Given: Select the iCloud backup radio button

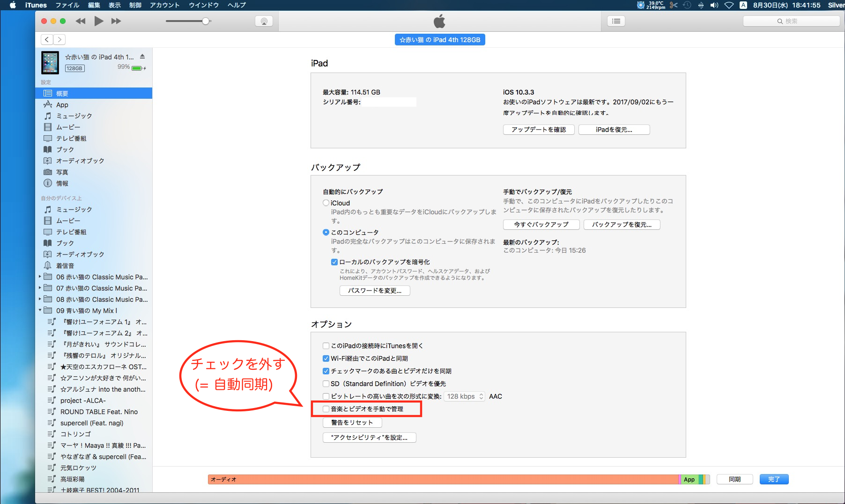Looking at the screenshot, I should click(x=326, y=203).
